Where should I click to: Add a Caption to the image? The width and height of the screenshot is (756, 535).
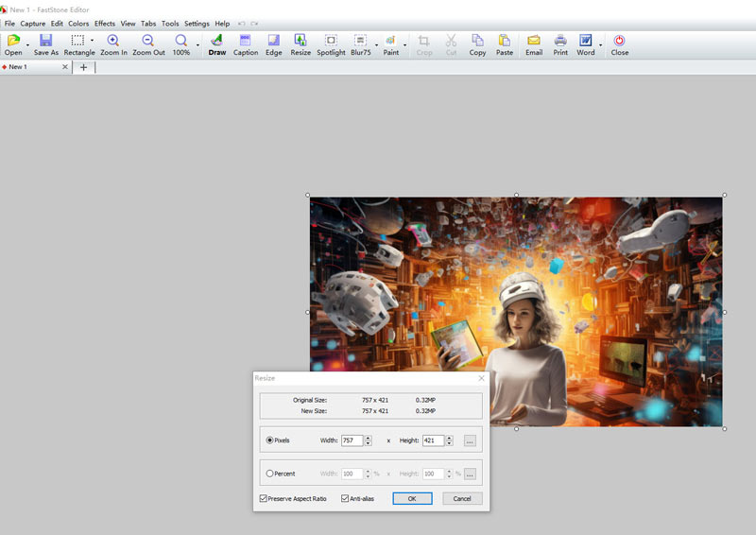click(246, 44)
